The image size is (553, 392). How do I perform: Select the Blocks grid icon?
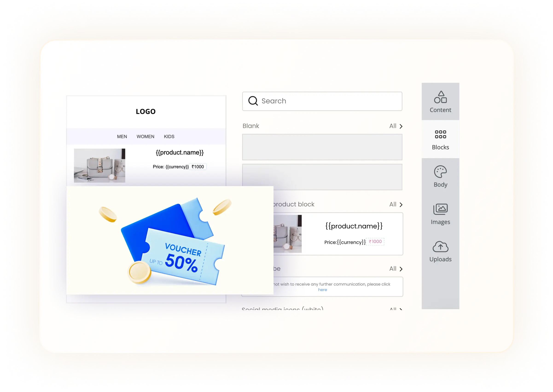pos(440,135)
